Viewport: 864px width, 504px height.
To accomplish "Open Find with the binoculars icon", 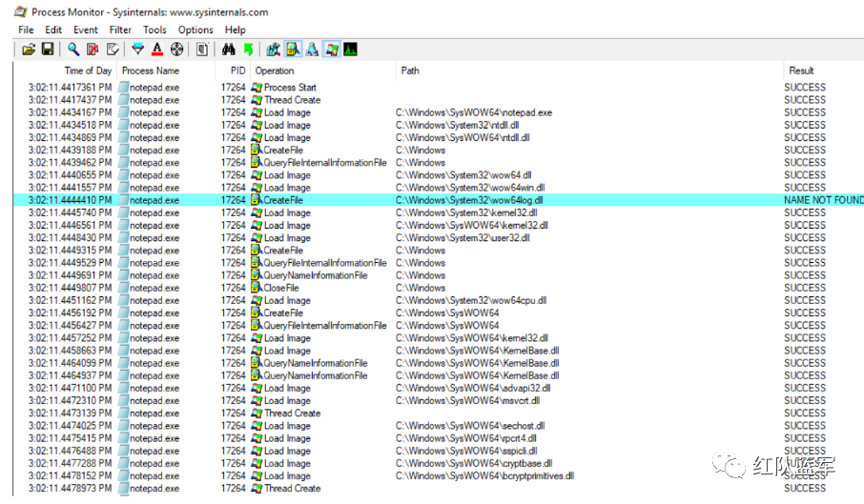I will [229, 50].
